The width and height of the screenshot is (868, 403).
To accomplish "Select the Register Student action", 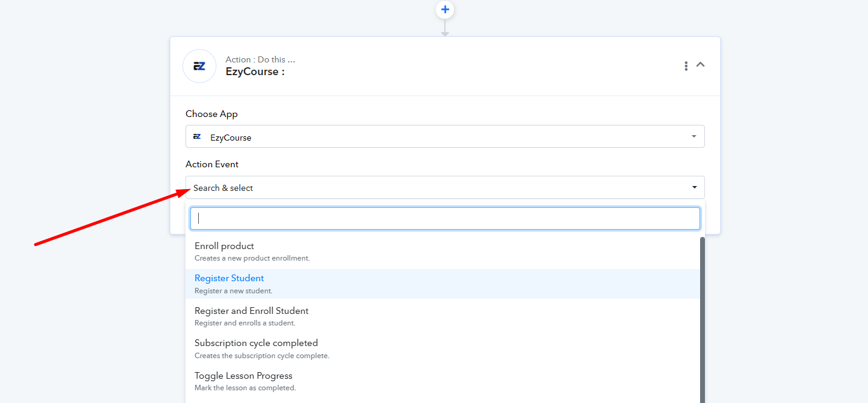I will [442, 284].
